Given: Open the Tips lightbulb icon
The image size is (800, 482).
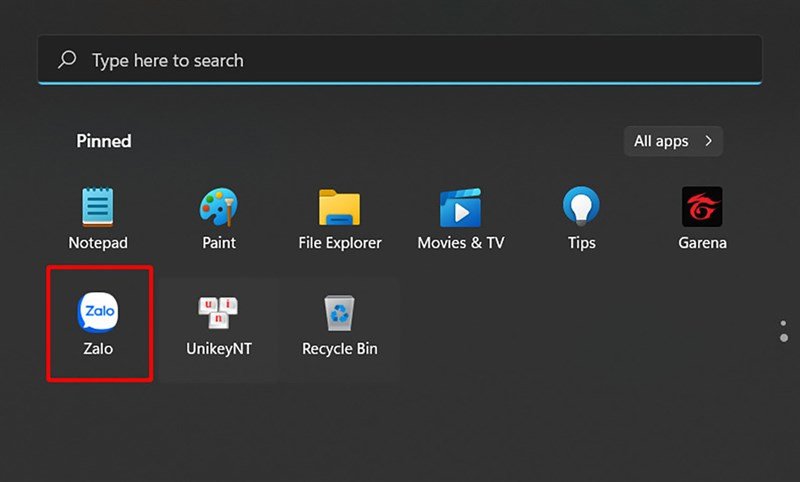Looking at the screenshot, I should tap(581, 206).
